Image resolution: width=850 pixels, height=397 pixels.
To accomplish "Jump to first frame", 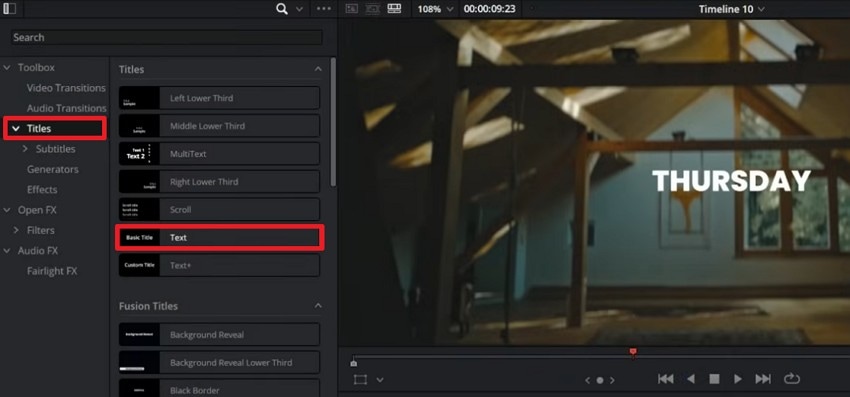I will [666, 379].
